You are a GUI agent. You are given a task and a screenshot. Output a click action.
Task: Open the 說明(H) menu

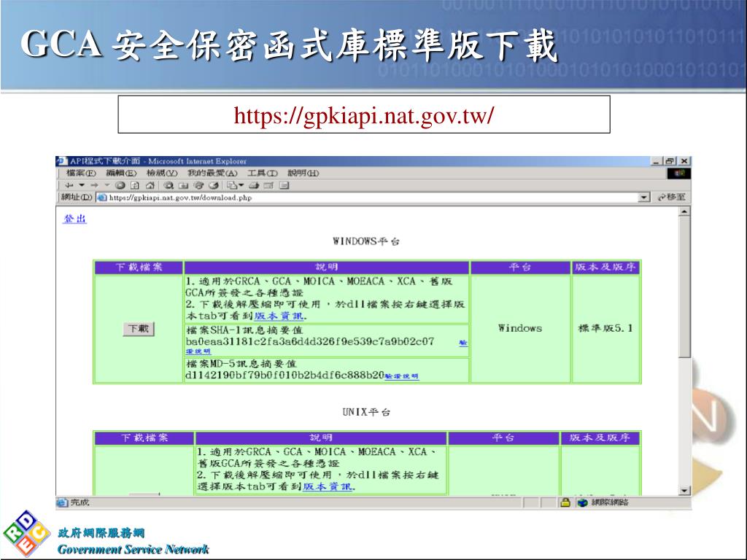click(x=303, y=174)
